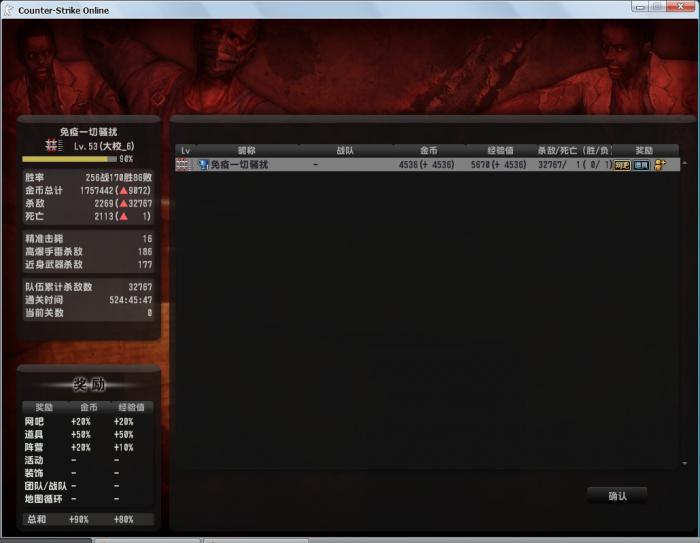
Task: Click the yellow 网吧 bonus badge in the player row
Action: pyautogui.click(x=622, y=165)
